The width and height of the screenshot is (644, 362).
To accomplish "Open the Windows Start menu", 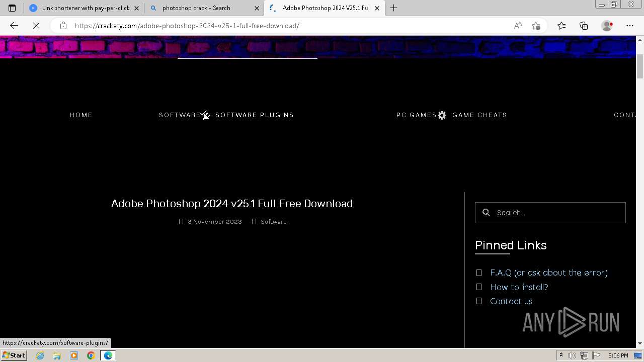I will 14,355.
